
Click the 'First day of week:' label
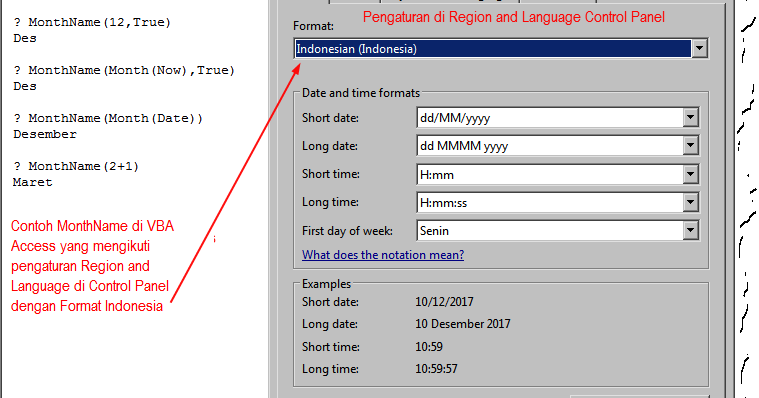tap(347, 231)
